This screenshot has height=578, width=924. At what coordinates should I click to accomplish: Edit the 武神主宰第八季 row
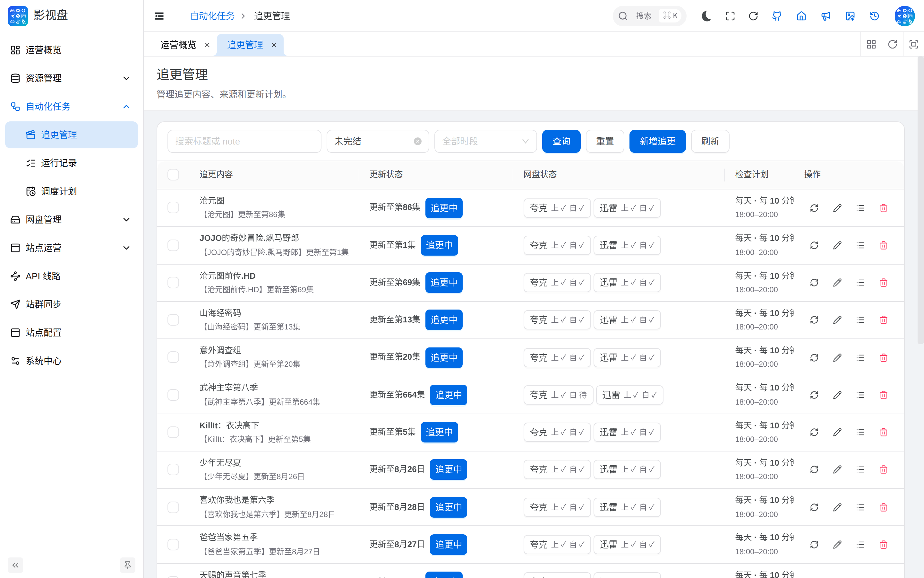(x=837, y=395)
